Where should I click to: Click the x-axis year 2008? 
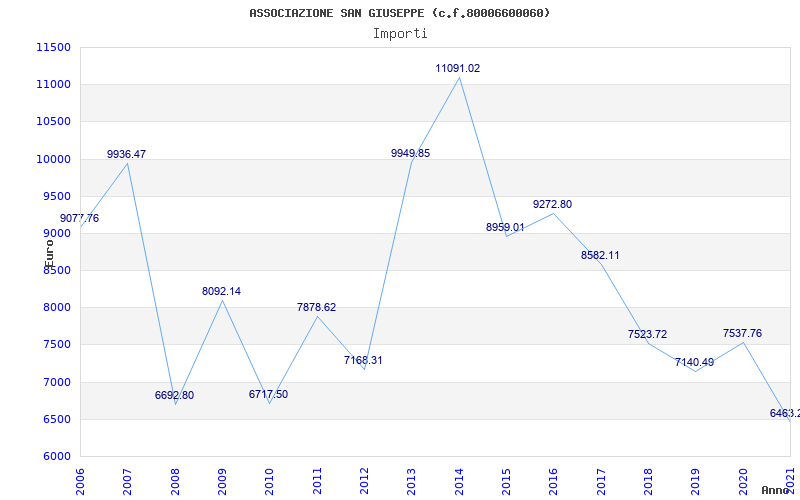(x=175, y=482)
